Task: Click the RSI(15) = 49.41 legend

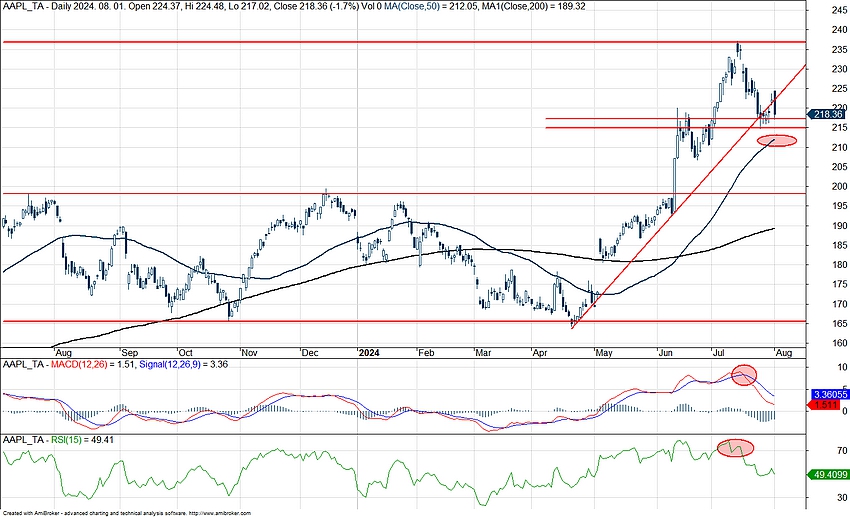Action: [82, 440]
